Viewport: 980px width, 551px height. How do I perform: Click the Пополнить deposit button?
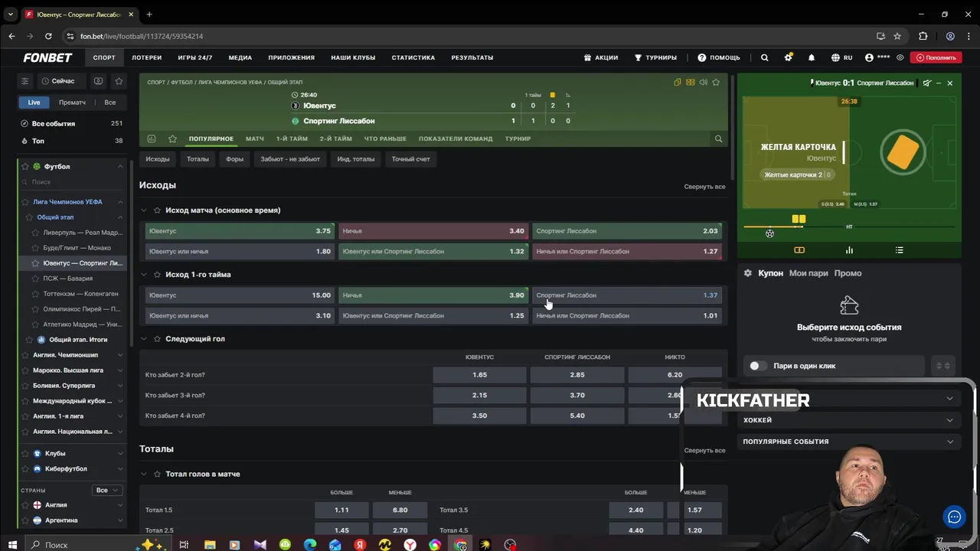(x=936, y=57)
